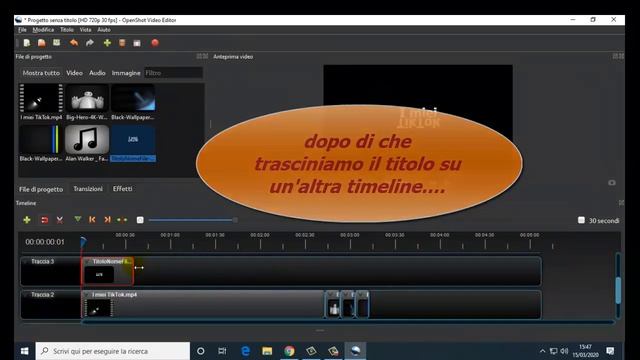Open Traccia 3 track menu arrow
This screenshot has width=640, height=360.
(x=26, y=262)
